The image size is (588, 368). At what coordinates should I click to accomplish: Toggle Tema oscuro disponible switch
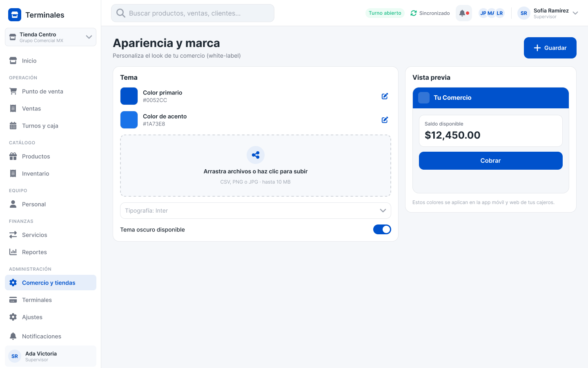pyautogui.click(x=382, y=229)
